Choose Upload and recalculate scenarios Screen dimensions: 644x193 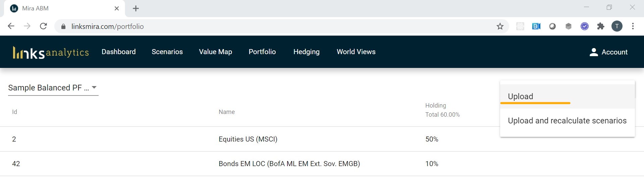coord(567,121)
